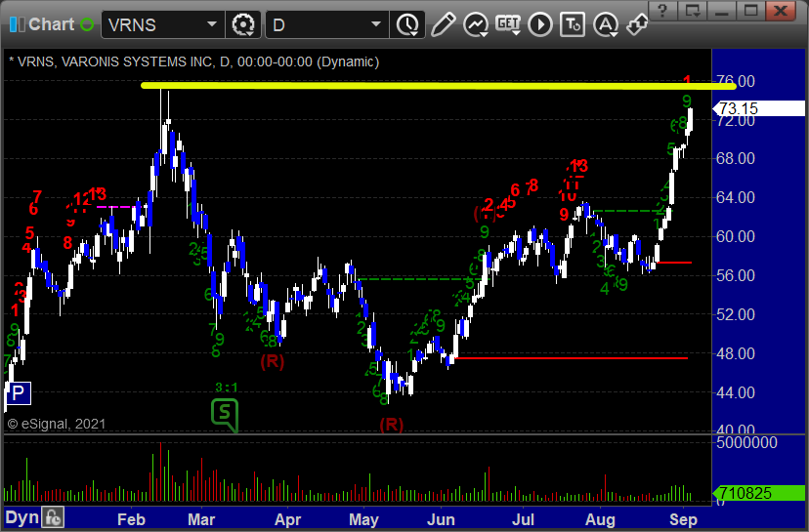Maximize the chart window
Screen dimensions: 809x532
click(750, 11)
